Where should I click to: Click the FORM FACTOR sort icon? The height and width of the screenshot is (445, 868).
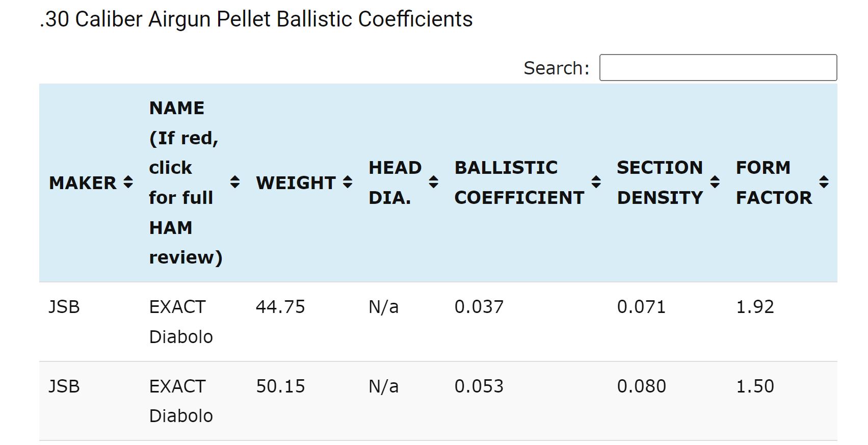pos(824,182)
